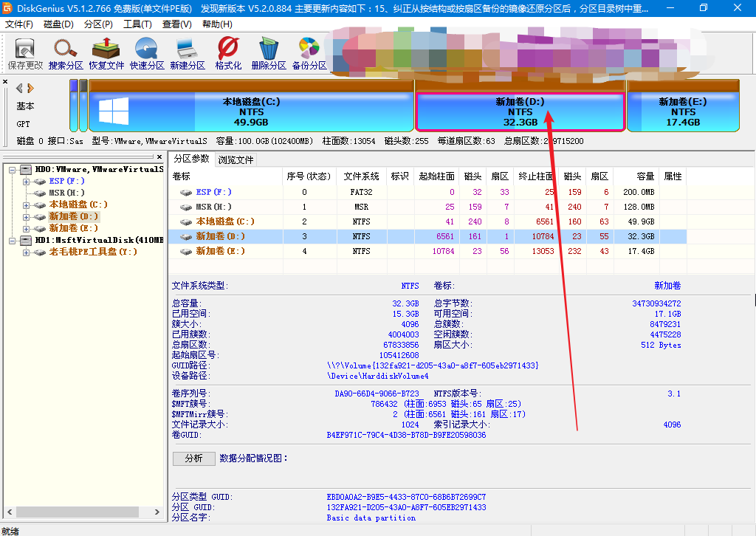Click the 保存更改 save changes icon

click(25, 53)
